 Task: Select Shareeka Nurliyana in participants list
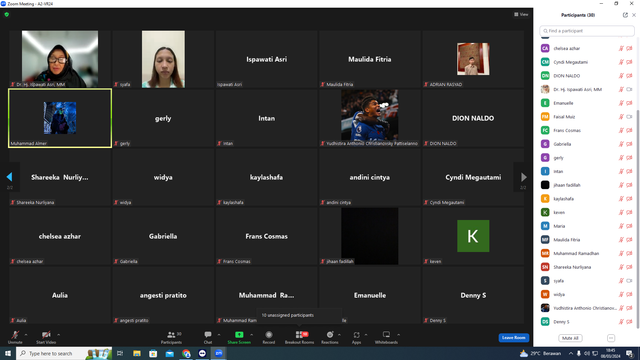click(587, 267)
